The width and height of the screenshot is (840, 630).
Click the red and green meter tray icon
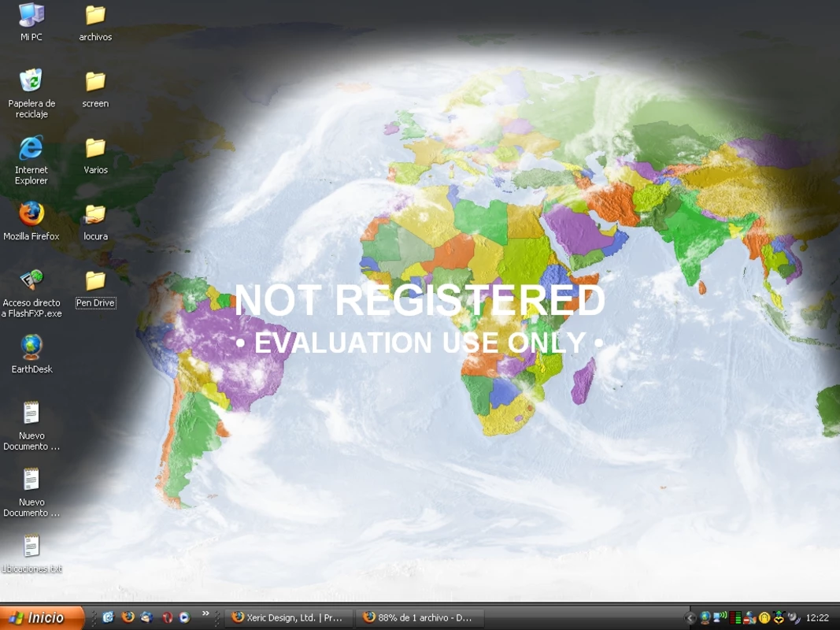click(x=735, y=617)
